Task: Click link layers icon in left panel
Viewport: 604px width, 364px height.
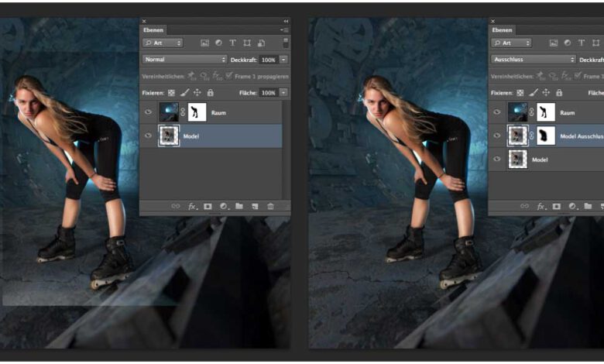Action: 175,207
